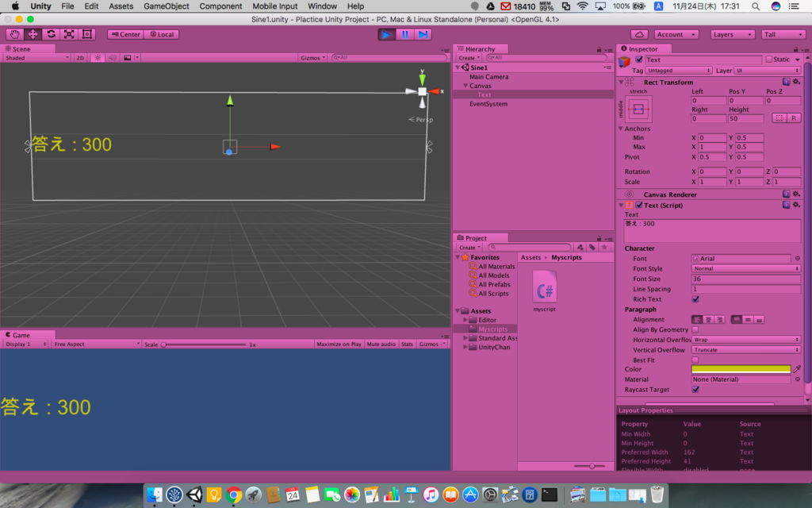
Task: Click the Pause button
Action: [404, 34]
